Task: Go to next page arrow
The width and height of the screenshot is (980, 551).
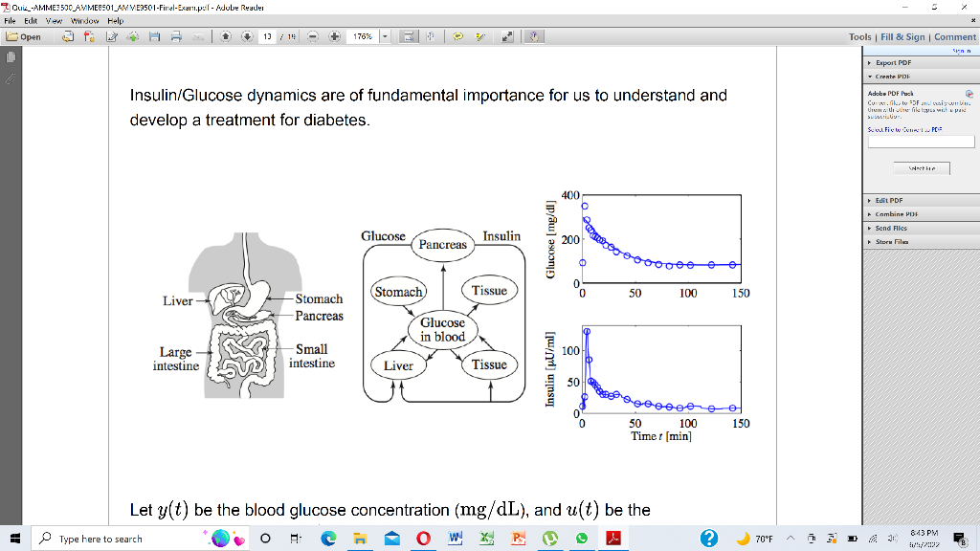Action: pos(248,37)
